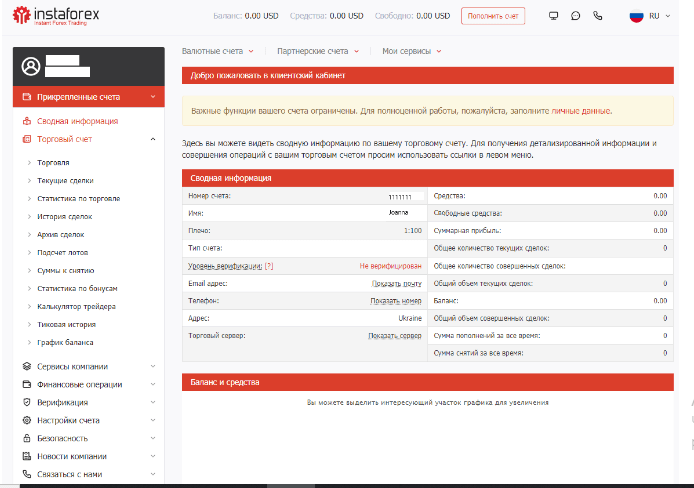694x488 pixels.
Task: Click the Сервисы компании layers icon
Action: tap(27, 366)
